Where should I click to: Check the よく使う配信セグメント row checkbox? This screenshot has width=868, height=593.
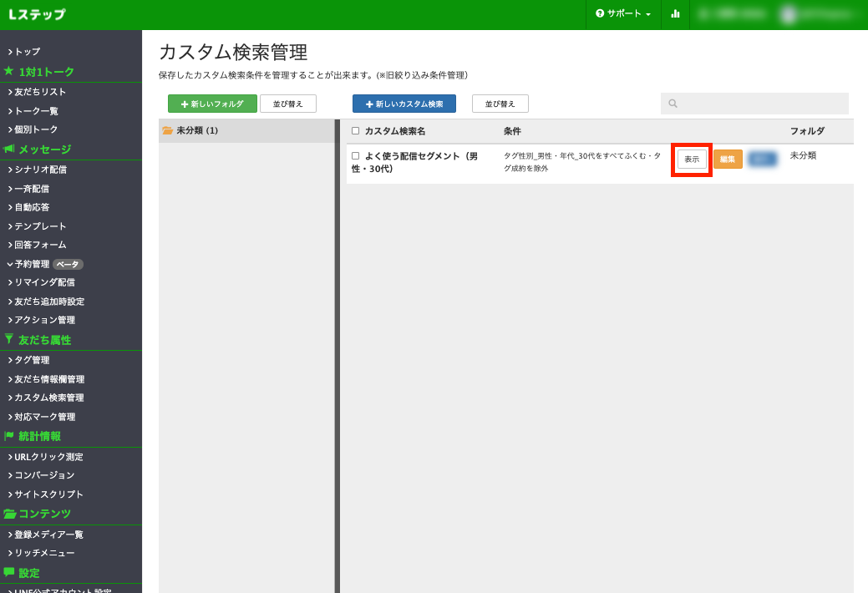click(x=355, y=156)
